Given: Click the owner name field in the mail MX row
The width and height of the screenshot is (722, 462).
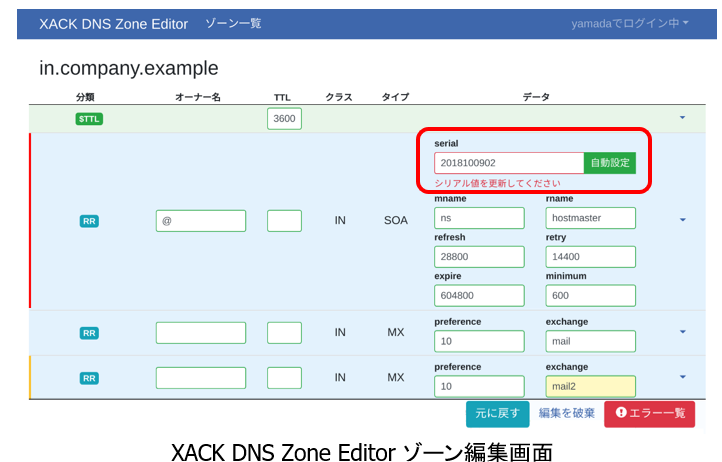Looking at the screenshot, I should (x=201, y=333).
